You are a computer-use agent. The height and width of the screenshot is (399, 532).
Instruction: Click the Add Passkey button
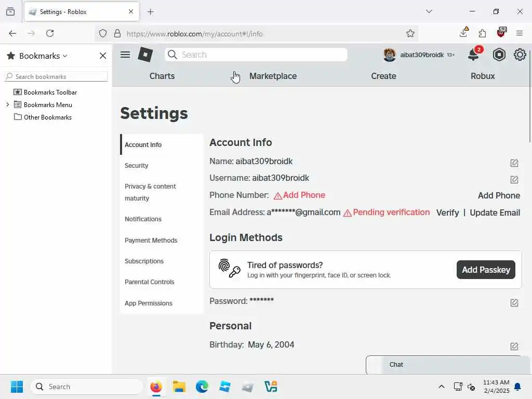click(x=486, y=270)
